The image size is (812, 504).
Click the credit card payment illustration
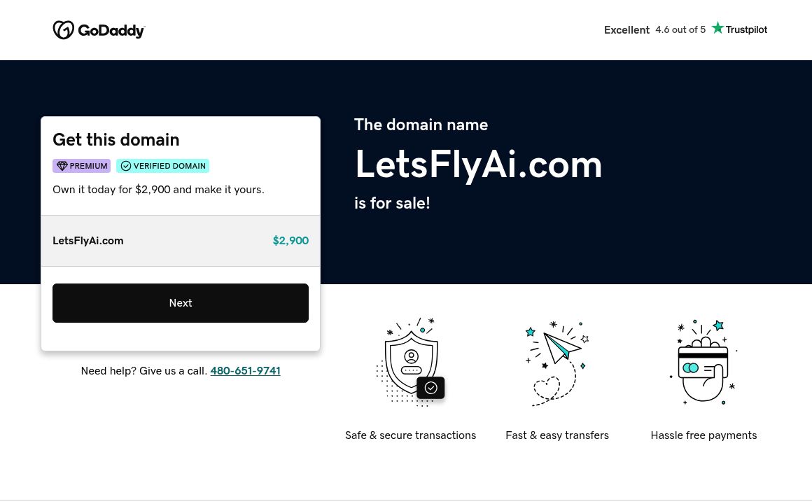703,362
